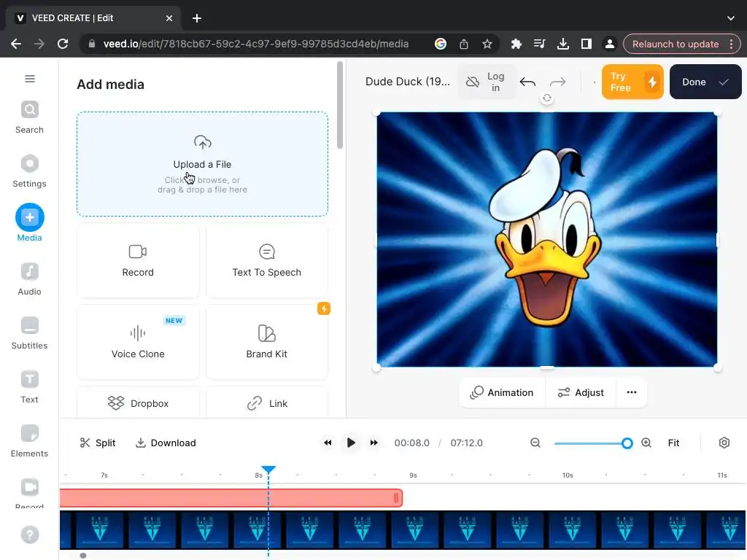Open the browser profile icon

click(x=609, y=44)
